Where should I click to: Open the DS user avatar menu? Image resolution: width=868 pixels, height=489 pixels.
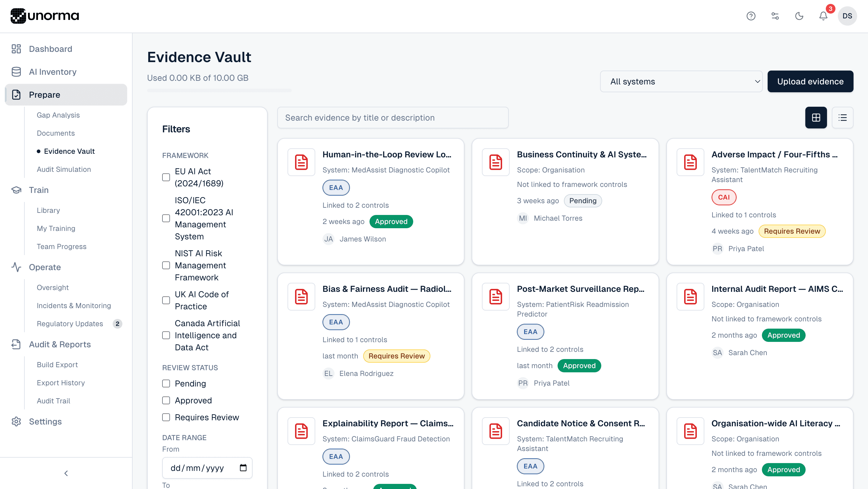pos(847,16)
